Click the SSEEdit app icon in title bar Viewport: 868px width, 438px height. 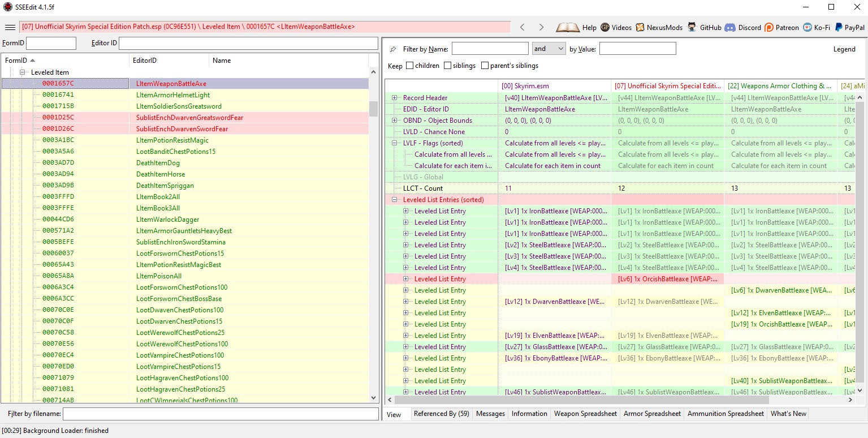tap(7, 7)
